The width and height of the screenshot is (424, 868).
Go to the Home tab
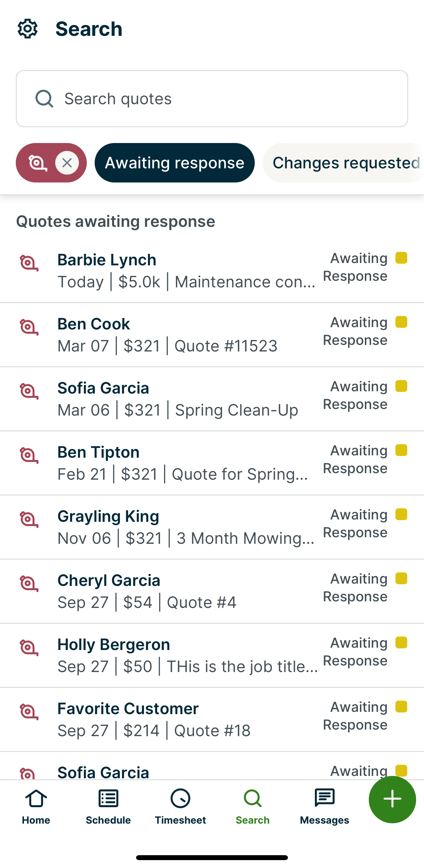click(36, 806)
